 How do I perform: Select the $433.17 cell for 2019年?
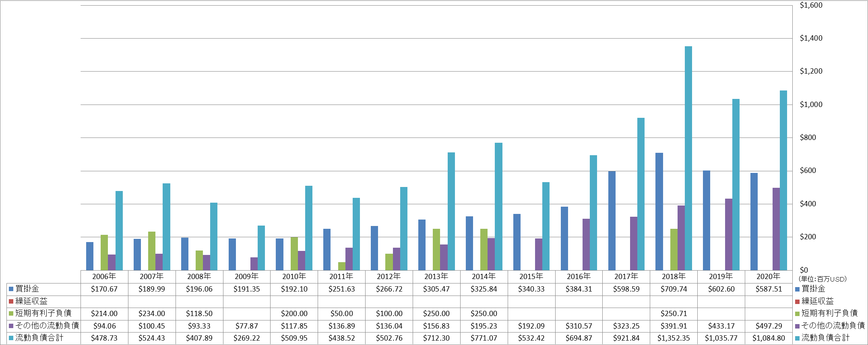(721, 326)
